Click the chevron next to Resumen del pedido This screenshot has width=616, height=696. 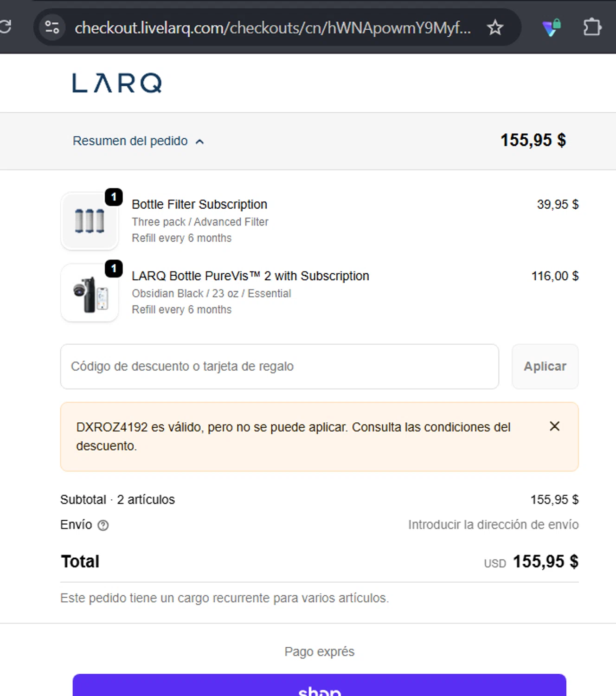coord(200,142)
